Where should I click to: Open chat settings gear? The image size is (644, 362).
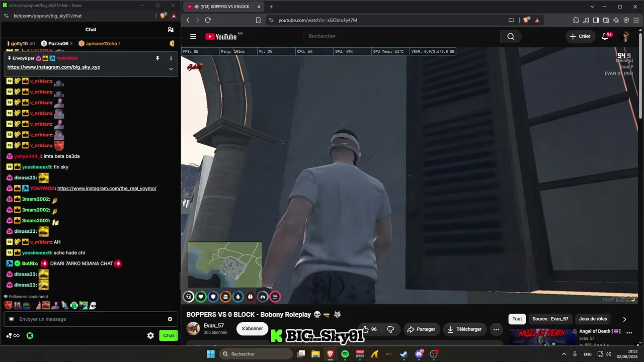point(150,335)
